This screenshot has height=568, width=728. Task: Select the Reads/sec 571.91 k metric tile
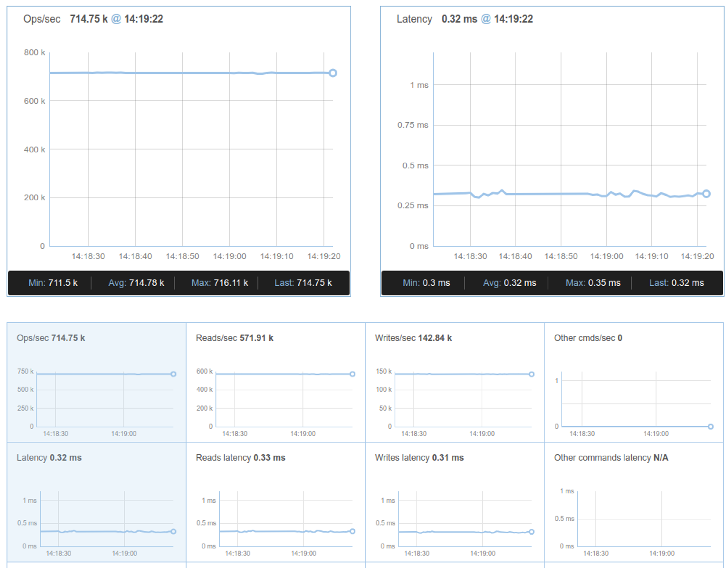click(275, 383)
